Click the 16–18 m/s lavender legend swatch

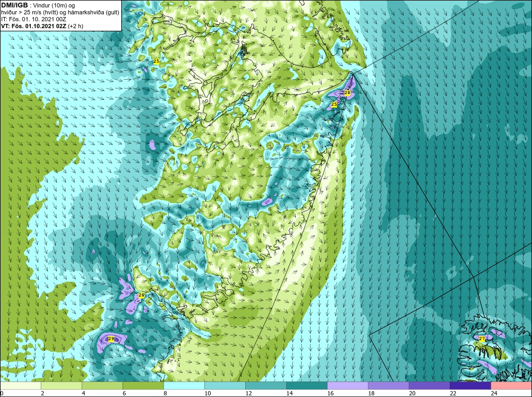pos(348,386)
